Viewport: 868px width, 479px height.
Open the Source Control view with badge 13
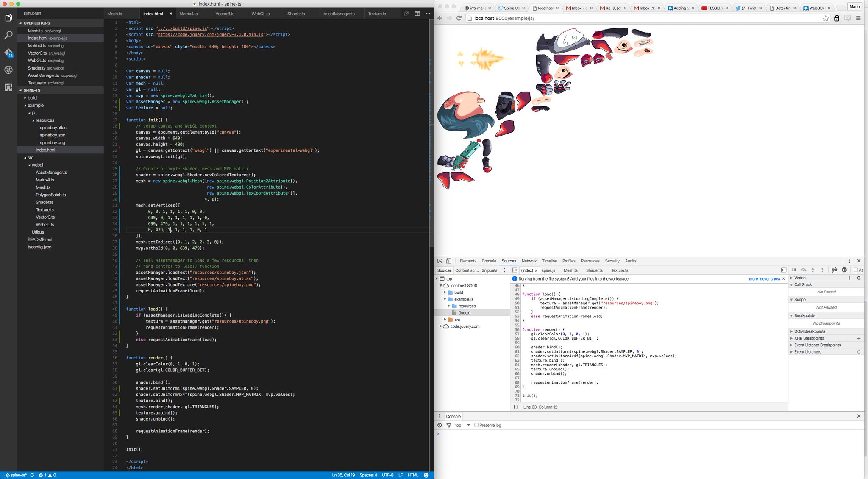pos(8,53)
